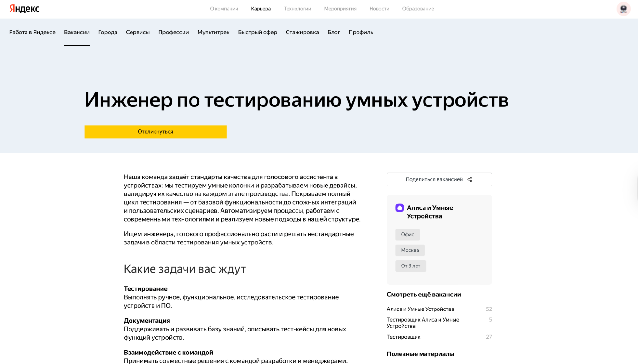
Task: Open the Города tab
Action: pos(108,32)
